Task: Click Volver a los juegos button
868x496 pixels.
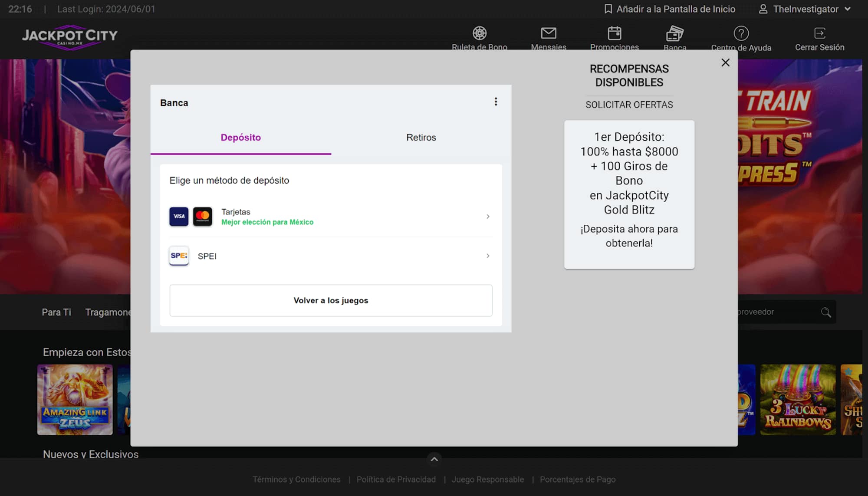Action: tap(331, 300)
